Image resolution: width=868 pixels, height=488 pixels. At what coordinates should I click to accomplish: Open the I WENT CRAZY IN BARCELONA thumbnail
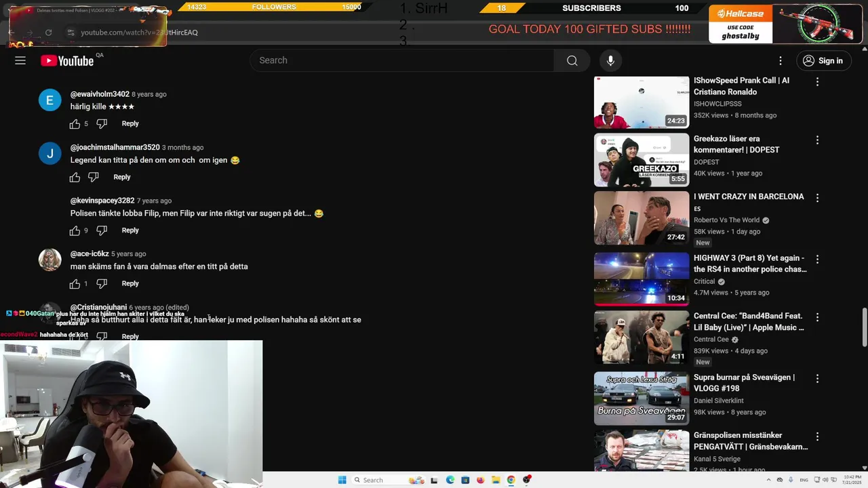[642, 218]
